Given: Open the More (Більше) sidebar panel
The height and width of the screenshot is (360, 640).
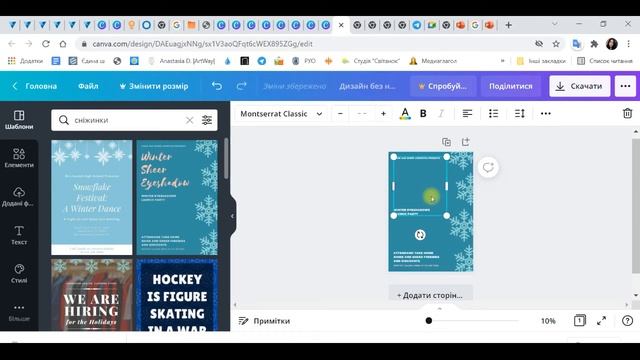Looking at the screenshot, I should tap(19, 312).
